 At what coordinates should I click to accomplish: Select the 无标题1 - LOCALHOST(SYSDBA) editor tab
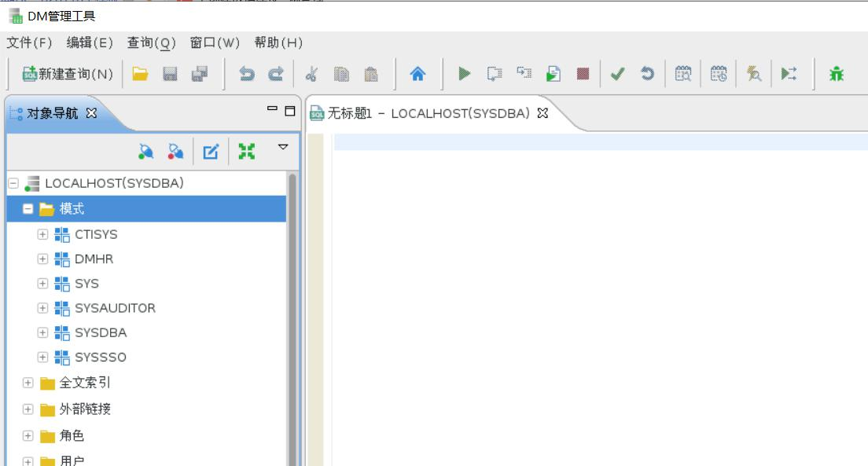[428, 113]
